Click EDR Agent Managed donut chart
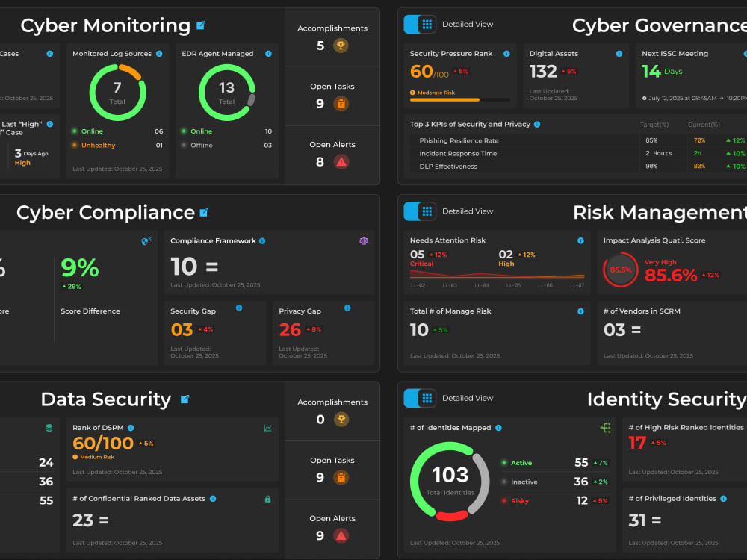The height and width of the screenshot is (560, 747). pos(227,93)
